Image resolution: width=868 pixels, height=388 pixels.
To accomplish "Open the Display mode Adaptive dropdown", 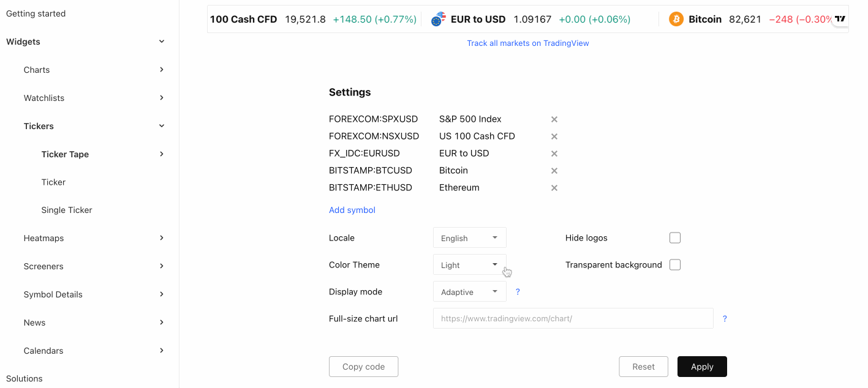I will (x=470, y=292).
